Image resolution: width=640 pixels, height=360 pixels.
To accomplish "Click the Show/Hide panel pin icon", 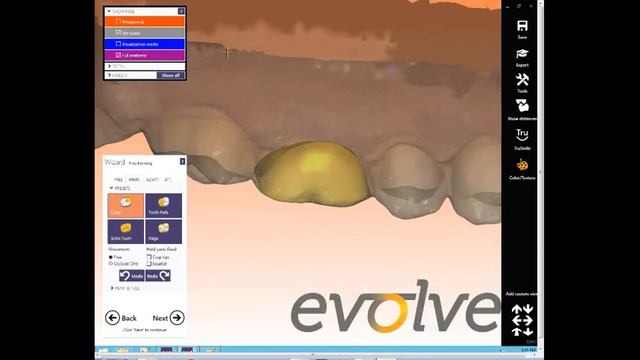I will (181, 11).
